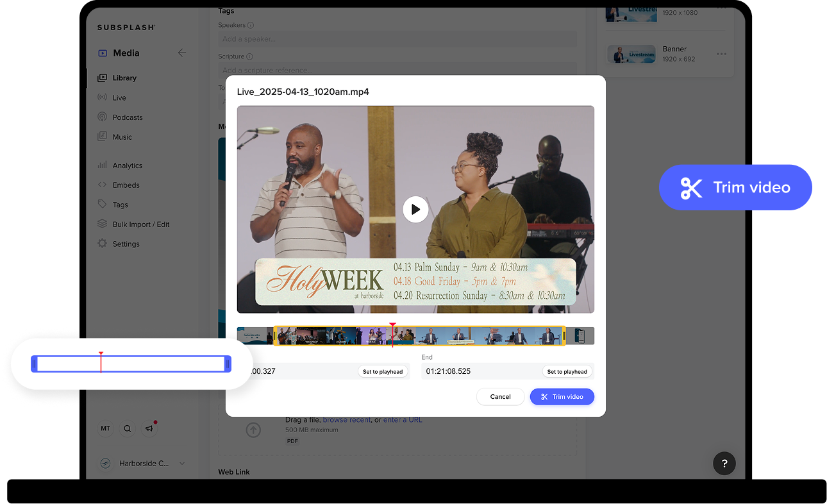The width and height of the screenshot is (827, 504).
Task: Click the 'Web Link' heading
Action: pyautogui.click(x=234, y=472)
